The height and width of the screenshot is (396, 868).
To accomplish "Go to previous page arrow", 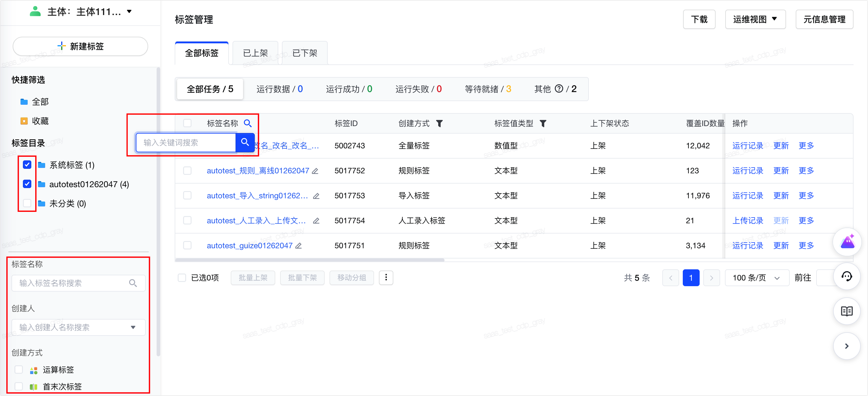I will tap(670, 278).
